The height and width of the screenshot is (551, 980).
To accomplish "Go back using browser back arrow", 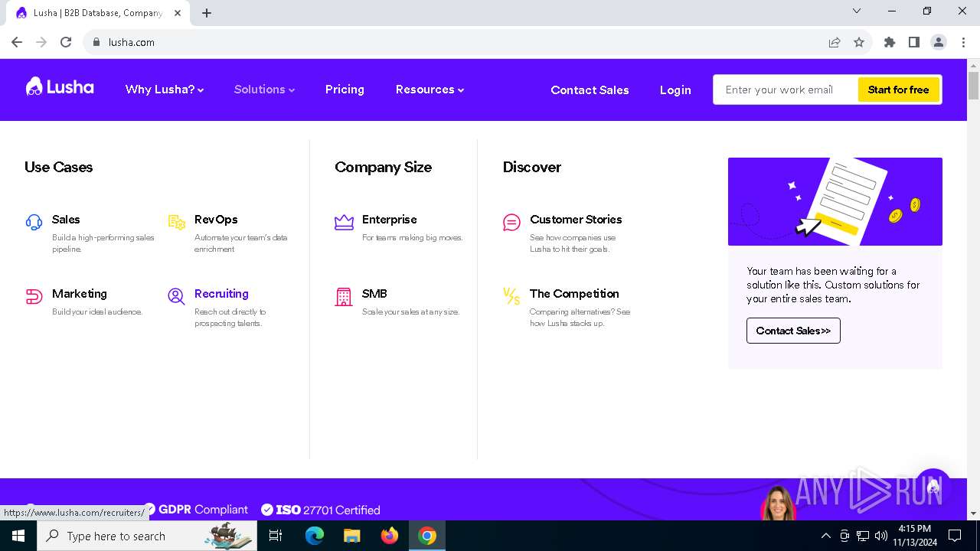I will (x=17, y=42).
